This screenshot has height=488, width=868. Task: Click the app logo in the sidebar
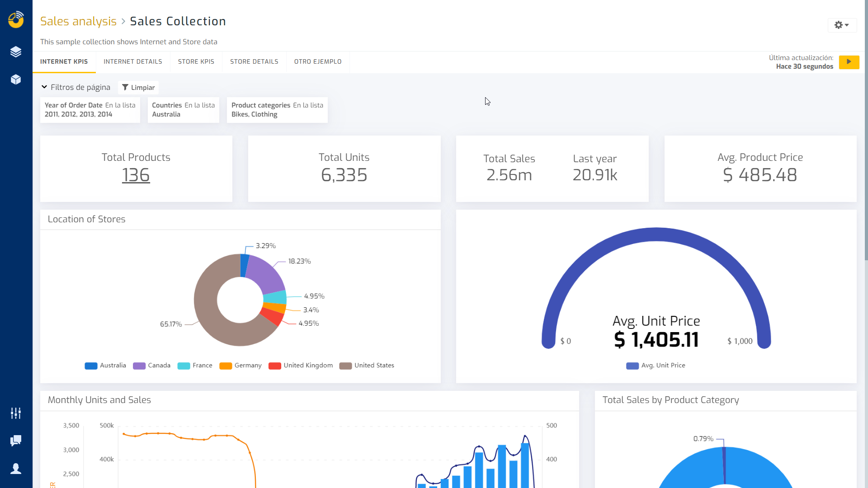click(16, 19)
